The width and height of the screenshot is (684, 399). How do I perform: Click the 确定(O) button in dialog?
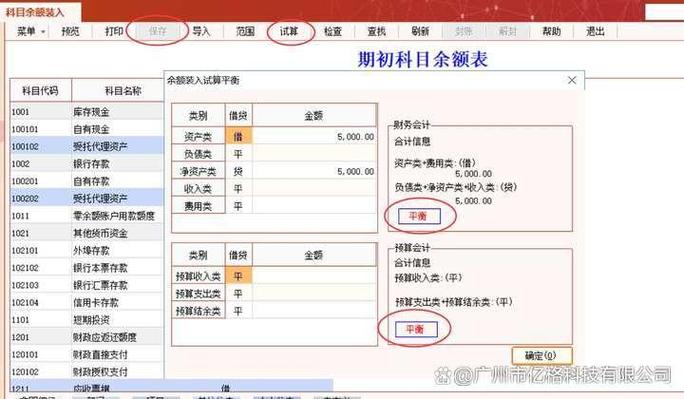541,356
